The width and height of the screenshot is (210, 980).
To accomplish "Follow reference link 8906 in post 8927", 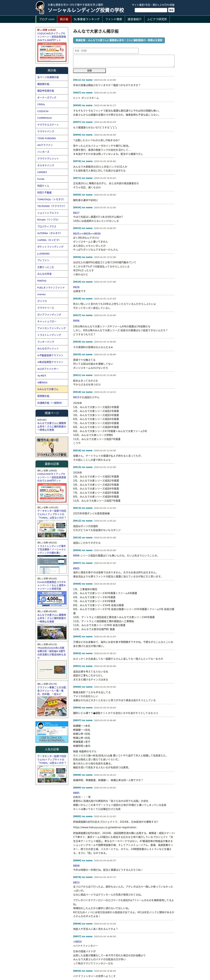I will click(76, 321).
